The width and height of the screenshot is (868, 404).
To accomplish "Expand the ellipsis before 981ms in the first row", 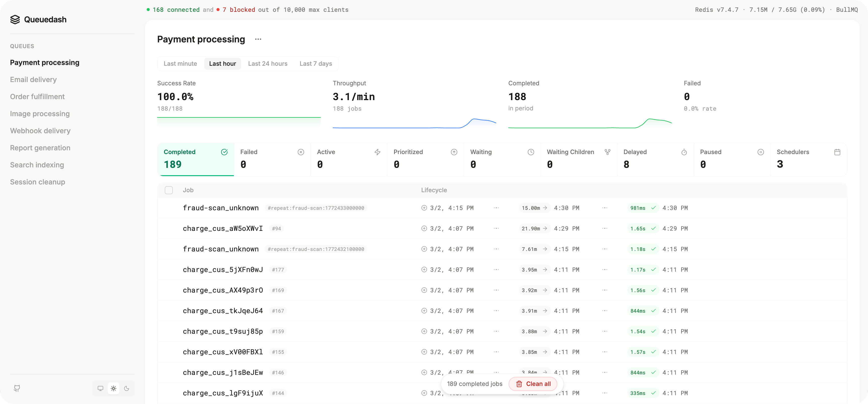I will coord(605,208).
